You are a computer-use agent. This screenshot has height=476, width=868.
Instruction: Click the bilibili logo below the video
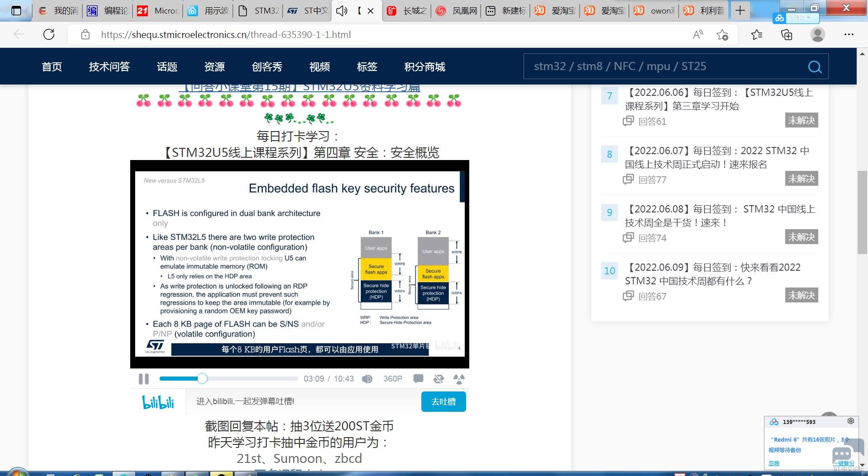(158, 402)
